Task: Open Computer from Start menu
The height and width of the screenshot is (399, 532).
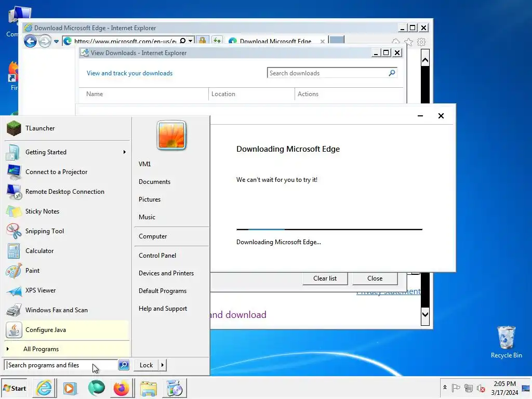Action: click(153, 236)
